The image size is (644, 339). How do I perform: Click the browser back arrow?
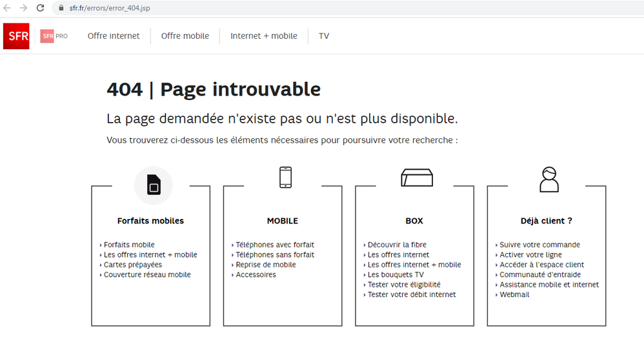coord(7,8)
